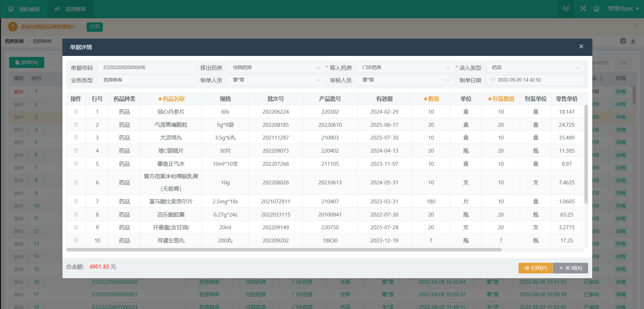Click trash icon for 大活络丸 row
This screenshot has width=644, height=309.
coord(76,137)
